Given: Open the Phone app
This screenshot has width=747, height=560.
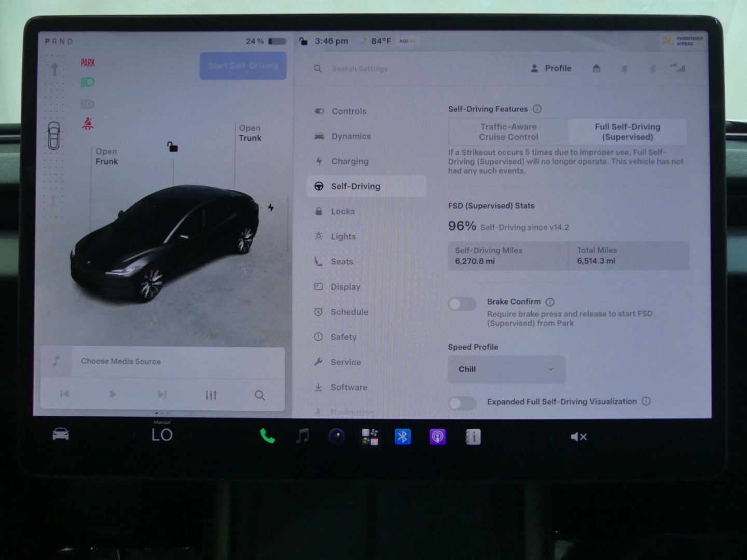Looking at the screenshot, I should click(267, 436).
